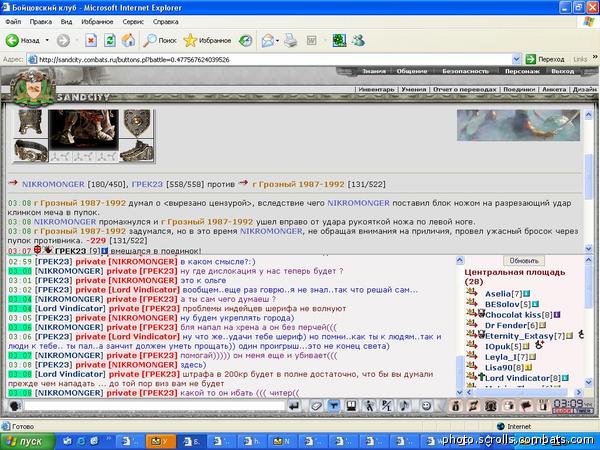Click the Chocolat kiss name in user list
Image resolution: width=600 pixels, height=450 pixels.
point(513,315)
